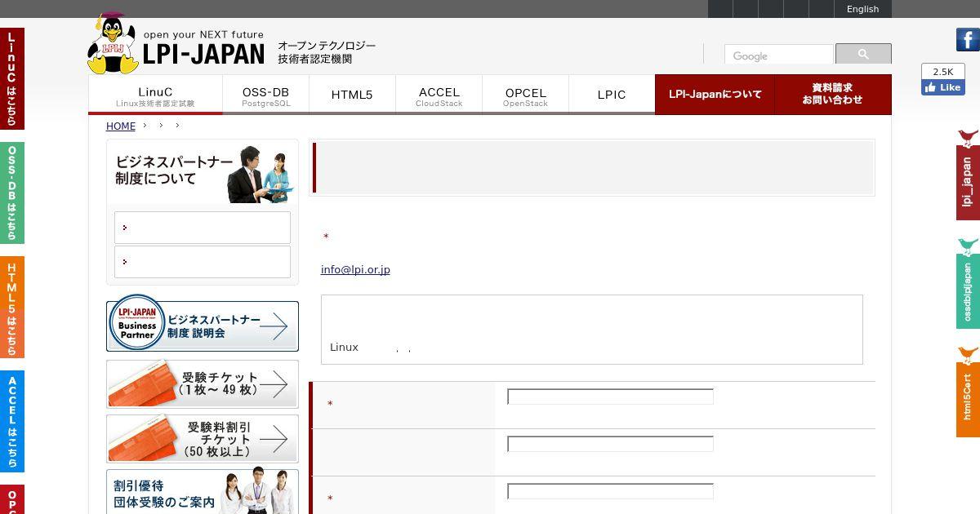Open html5Cert Twitter side tab
The height and width of the screenshot is (514, 980).
click(968, 392)
